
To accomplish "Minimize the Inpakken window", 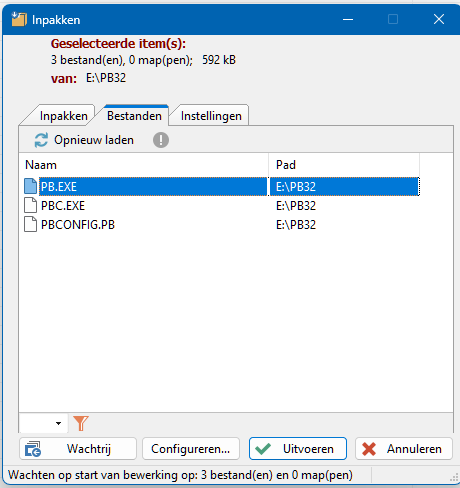I will tap(348, 19).
